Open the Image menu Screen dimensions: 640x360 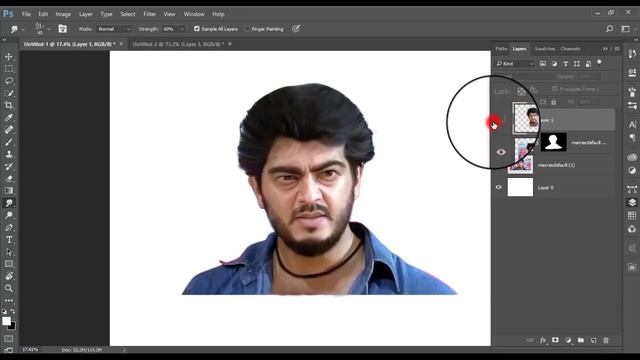pyautogui.click(x=63, y=14)
